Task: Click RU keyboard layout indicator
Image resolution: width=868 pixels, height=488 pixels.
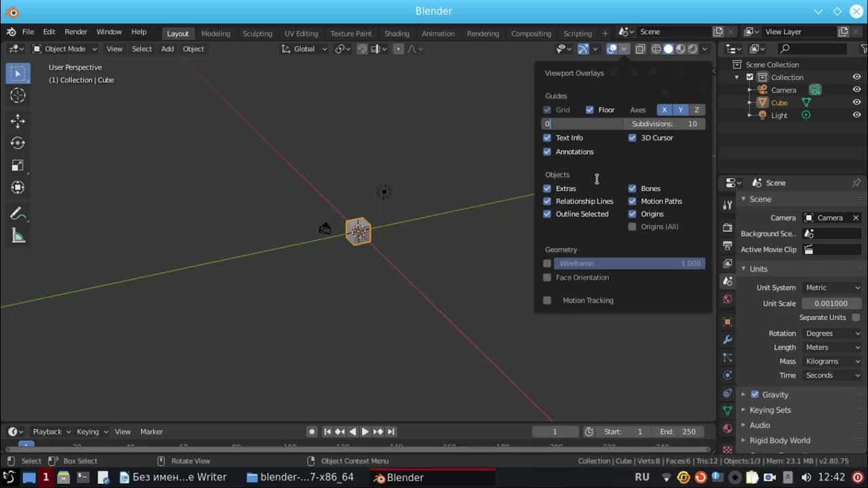Action: (642, 477)
